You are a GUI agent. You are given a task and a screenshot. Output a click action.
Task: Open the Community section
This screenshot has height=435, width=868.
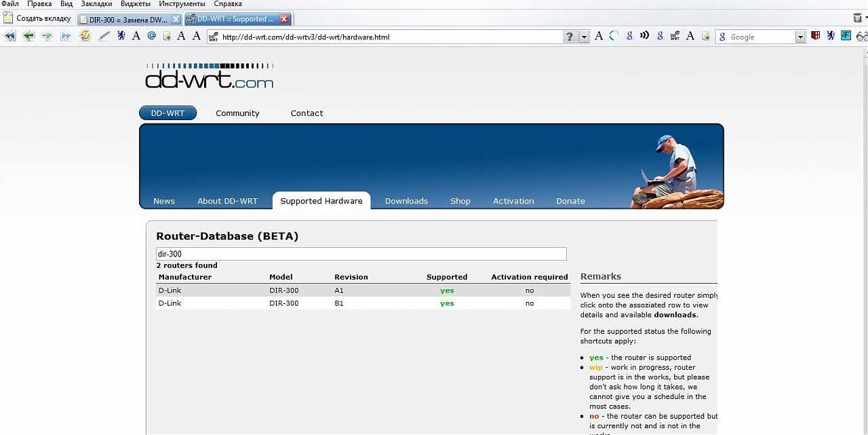(237, 113)
